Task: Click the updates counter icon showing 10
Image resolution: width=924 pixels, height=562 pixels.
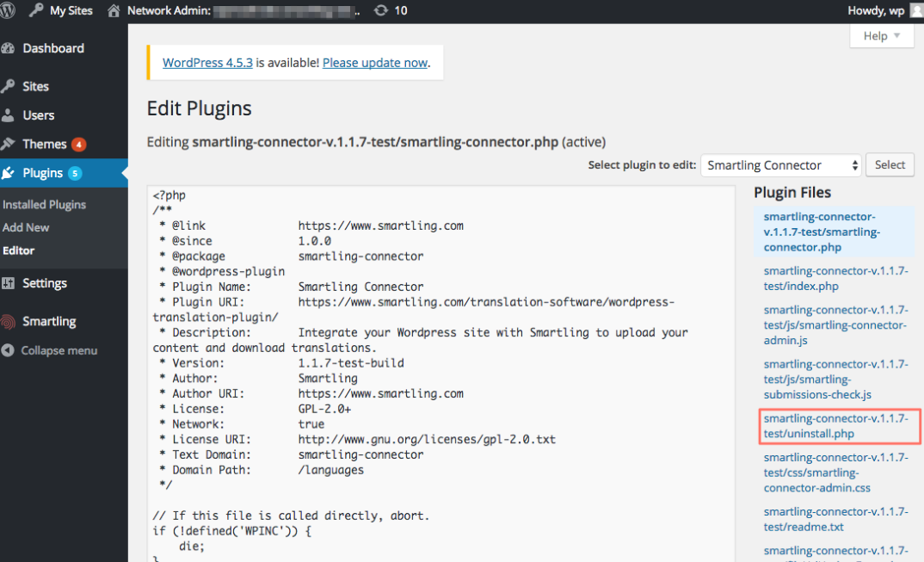Action: [391, 10]
